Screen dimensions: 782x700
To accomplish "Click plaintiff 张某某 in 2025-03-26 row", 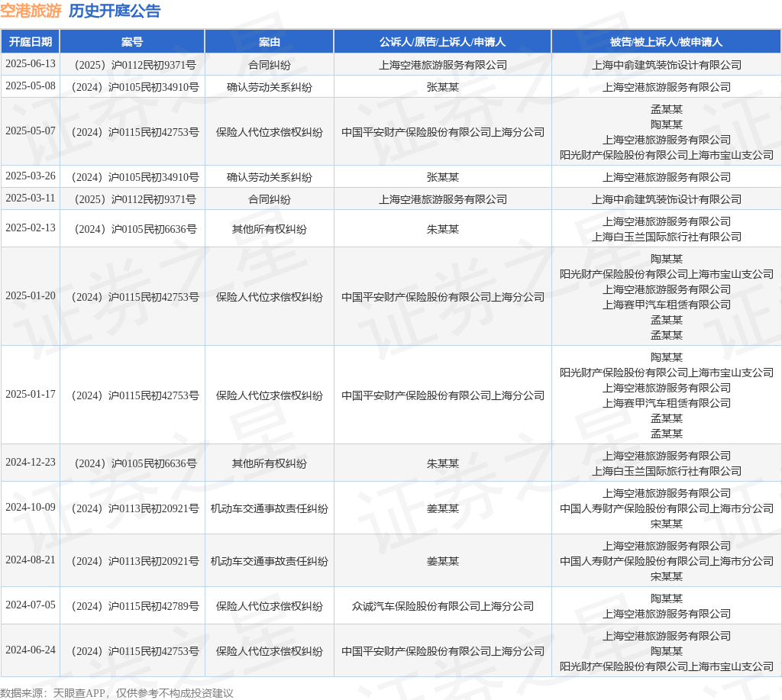I will (x=443, y=178).
